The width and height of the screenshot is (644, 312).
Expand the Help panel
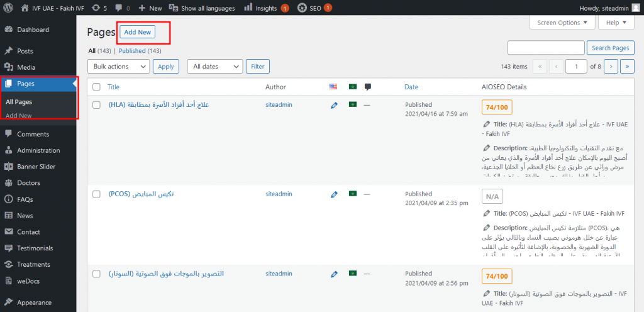616,23
